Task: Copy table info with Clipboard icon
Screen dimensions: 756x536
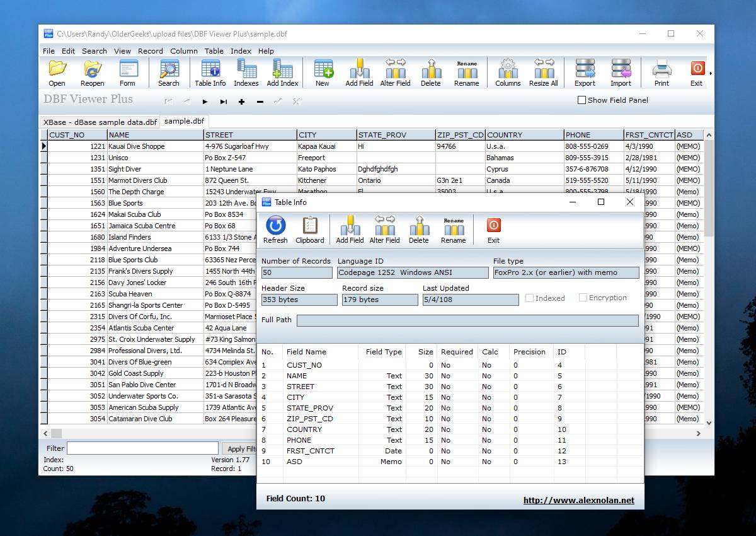Action: pos(309,230)
